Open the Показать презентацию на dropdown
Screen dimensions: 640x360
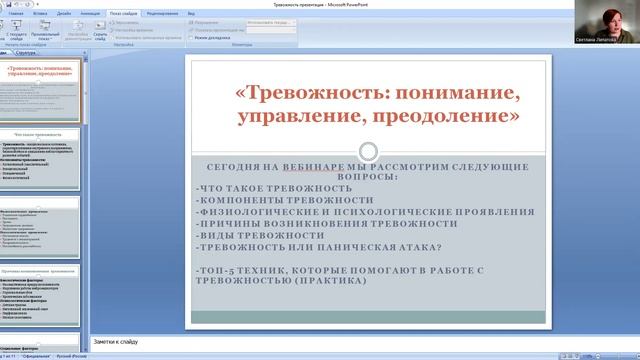click(271, 30)
